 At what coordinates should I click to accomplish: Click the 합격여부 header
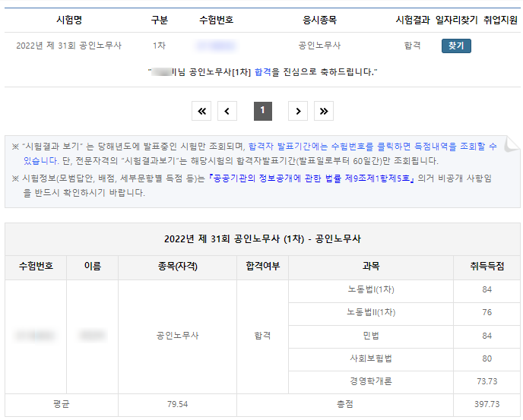262,266
